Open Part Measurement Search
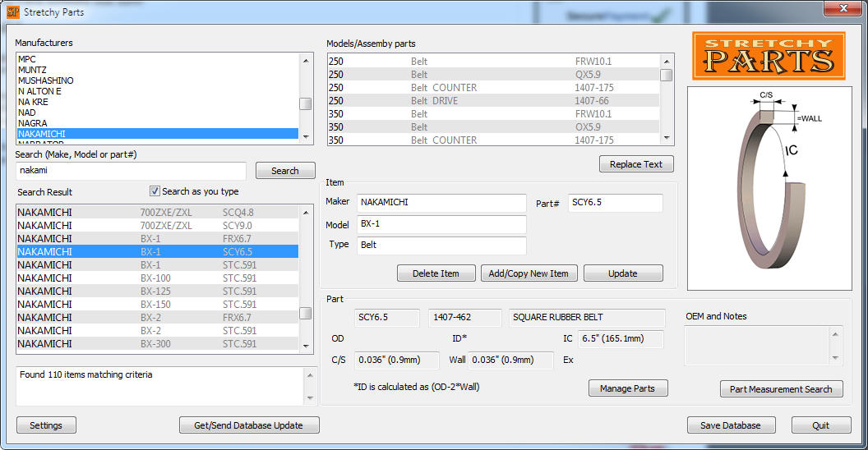Viewport: 868px width, 450px height. coord(781,388)
